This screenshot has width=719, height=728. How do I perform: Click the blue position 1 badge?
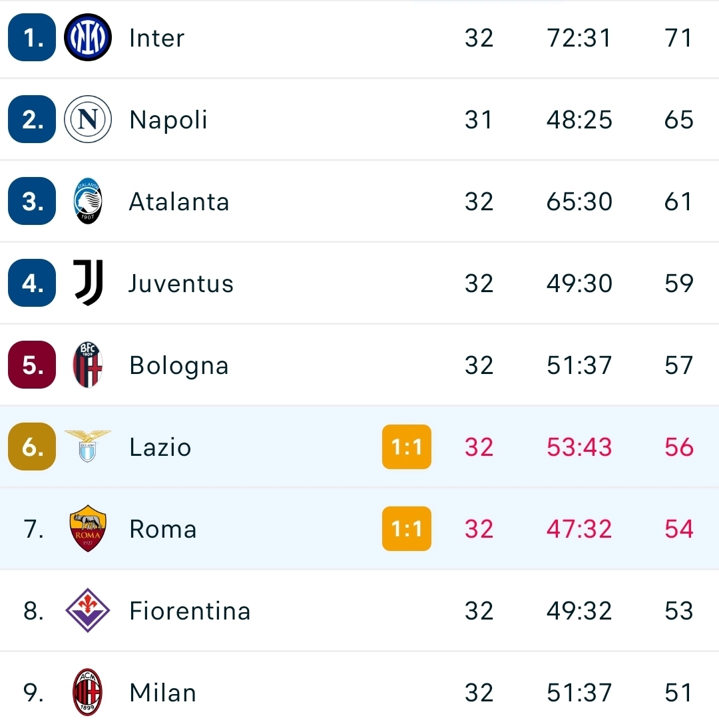point(32,37)
